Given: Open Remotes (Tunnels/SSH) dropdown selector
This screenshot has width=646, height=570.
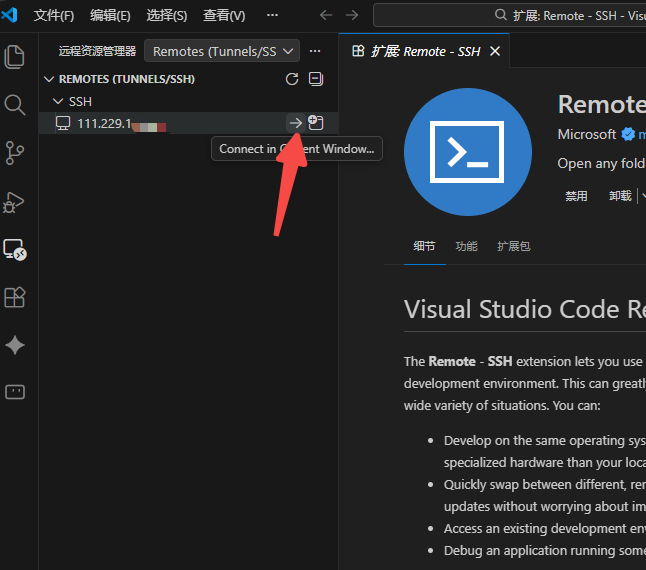Looking at the screenshot, I should point(222,51).
